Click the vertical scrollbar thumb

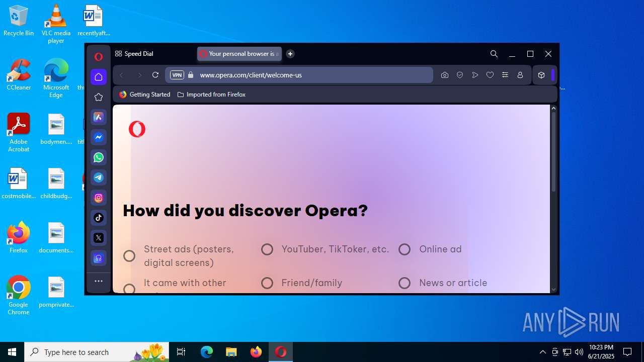click(x=553, y=152)
